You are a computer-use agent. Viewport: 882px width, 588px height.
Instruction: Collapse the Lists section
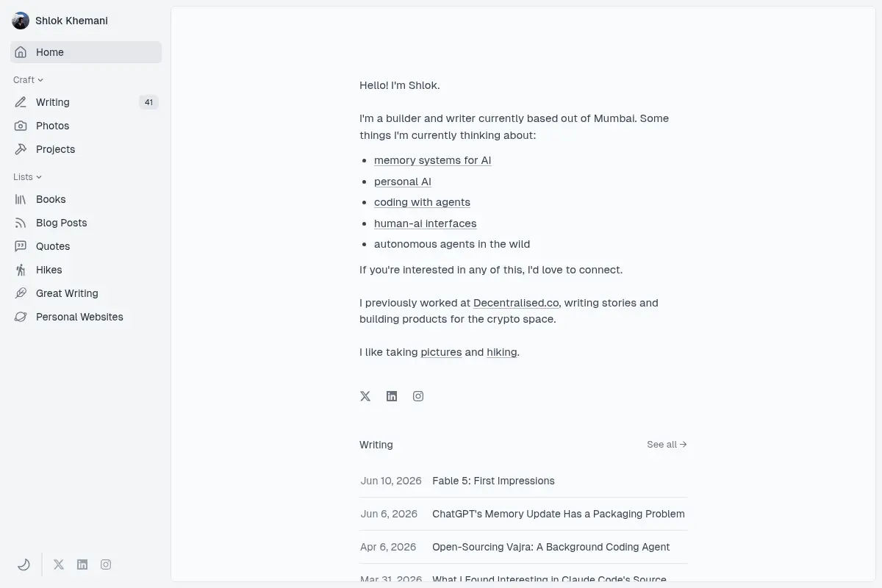28,176
